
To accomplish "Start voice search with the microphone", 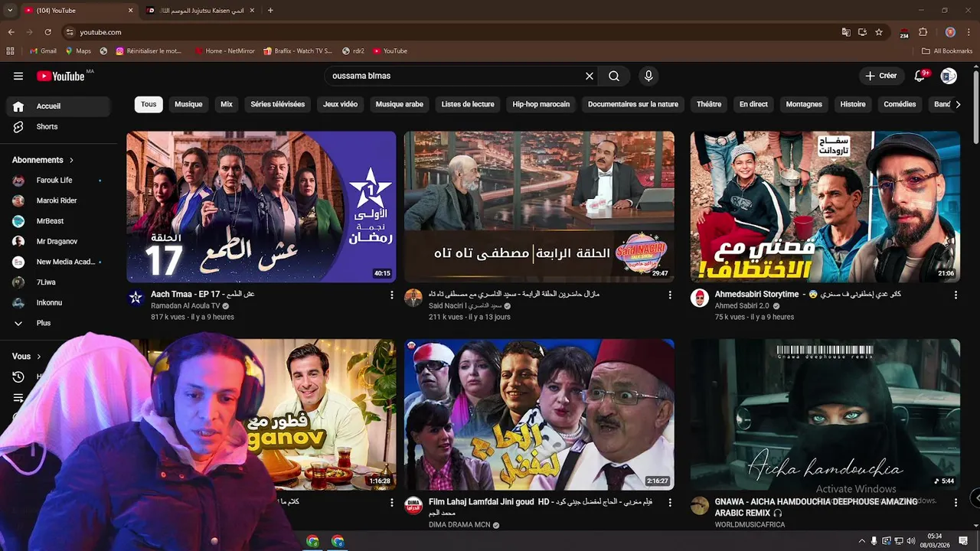I will pyautogui.click(x=648, y=76).
